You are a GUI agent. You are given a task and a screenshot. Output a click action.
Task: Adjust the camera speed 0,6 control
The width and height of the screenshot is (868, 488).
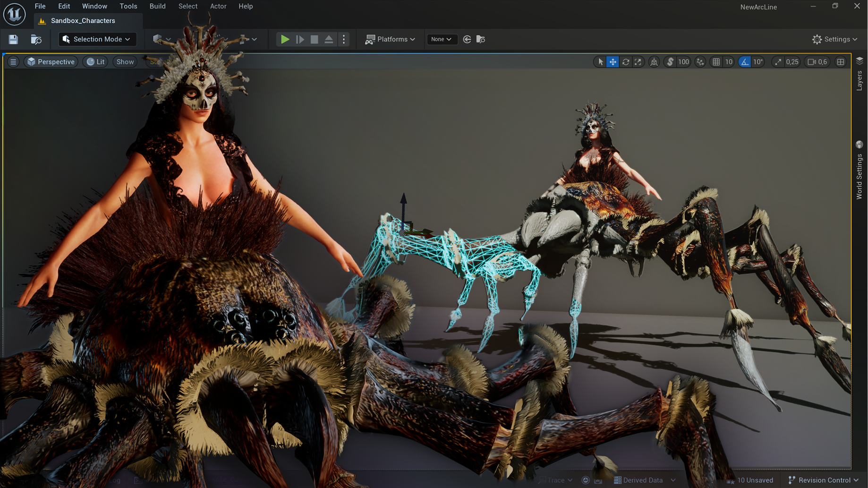click(817, 62)
